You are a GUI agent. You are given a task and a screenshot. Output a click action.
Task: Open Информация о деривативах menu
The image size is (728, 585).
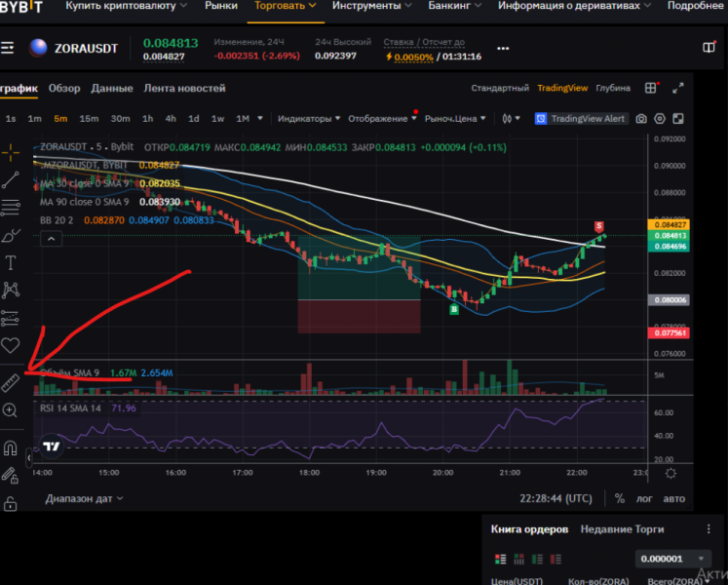pyautogui.click(x=574, y=6)
